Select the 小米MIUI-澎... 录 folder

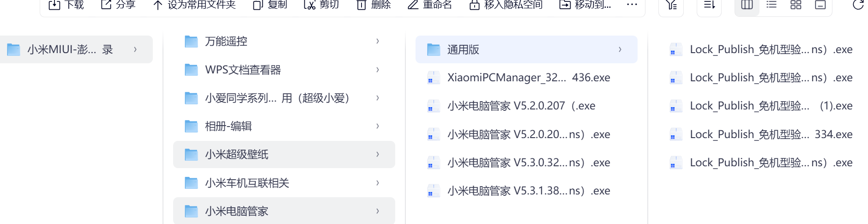click(x=76, y=49)
